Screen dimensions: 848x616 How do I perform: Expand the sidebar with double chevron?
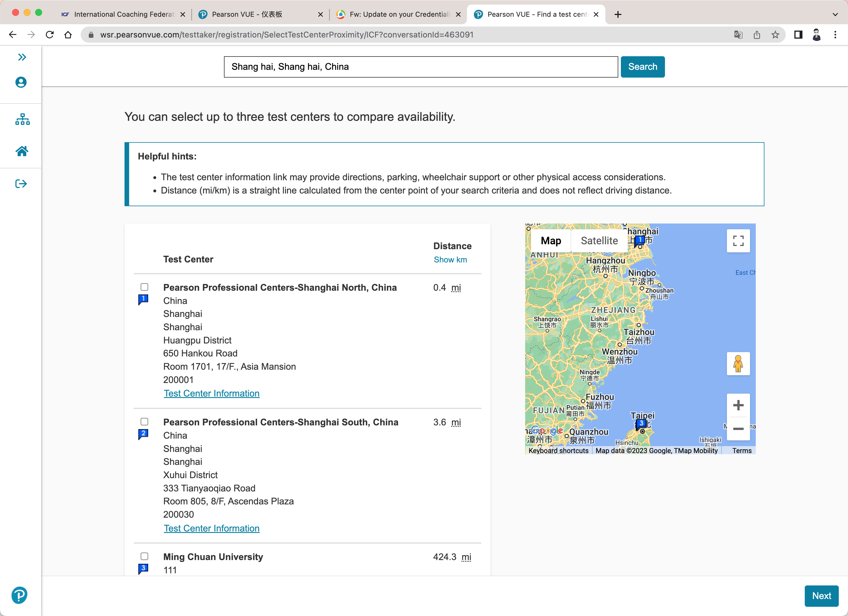pyautogui.click(x=22, y=57)
